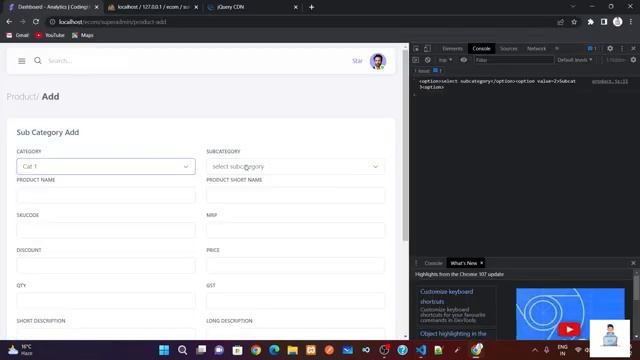Open the user avatar profile menu
Image resolution: width=640 pixels, height=360 pixels.
click(x=378, y=61)
